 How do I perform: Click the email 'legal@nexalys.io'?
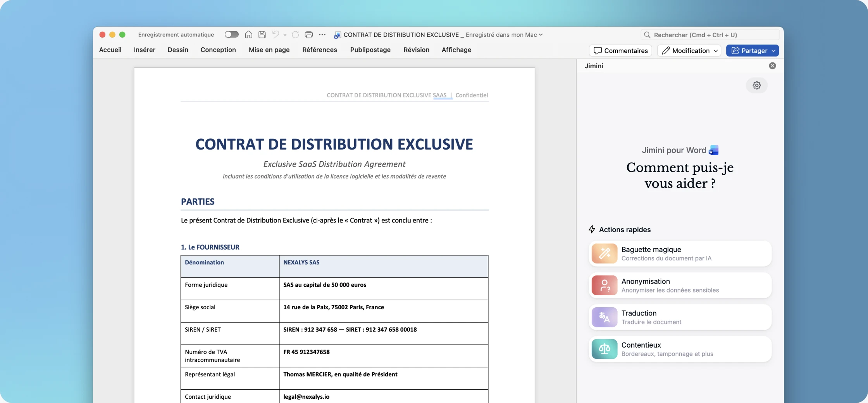pos(306,397)
